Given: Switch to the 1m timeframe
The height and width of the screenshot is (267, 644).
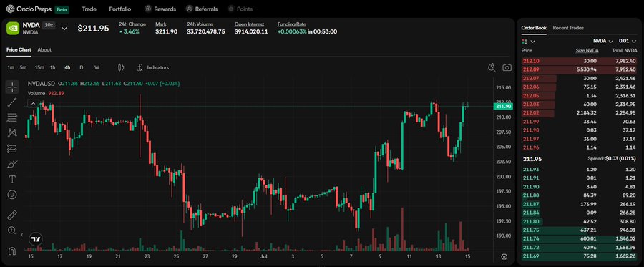Looking at the screenshot, I should (11, 67).
